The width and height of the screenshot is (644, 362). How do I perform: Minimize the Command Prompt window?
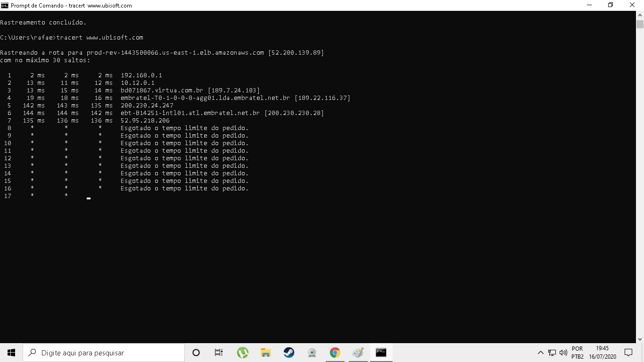(x=589, y=5)
